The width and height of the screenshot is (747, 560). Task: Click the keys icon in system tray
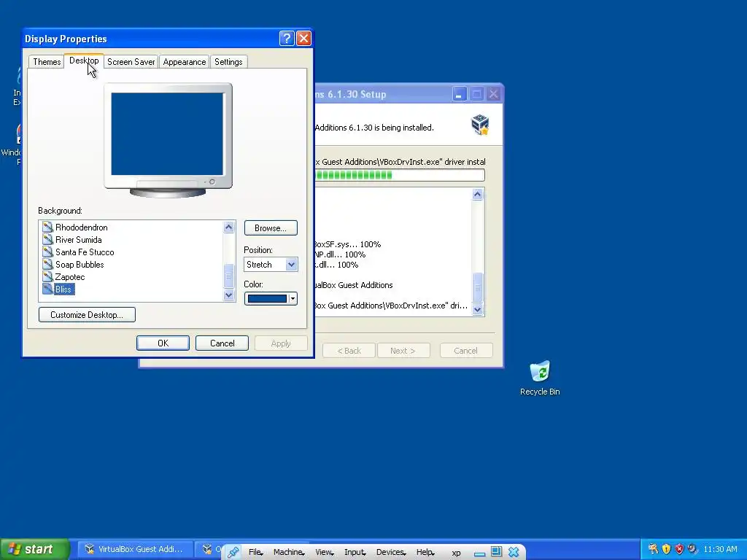[x=653, y=549]
